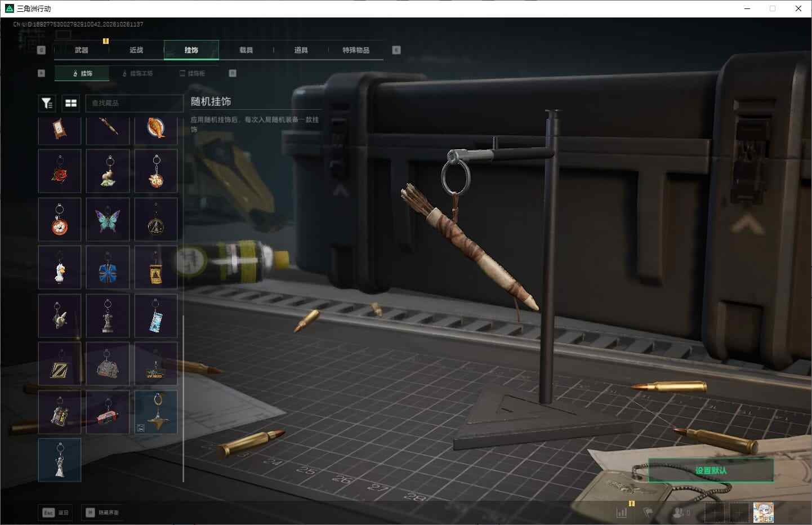Select the golden Z letter charm
Viewport: 812px width, 525px height.
tap(60, 364)
